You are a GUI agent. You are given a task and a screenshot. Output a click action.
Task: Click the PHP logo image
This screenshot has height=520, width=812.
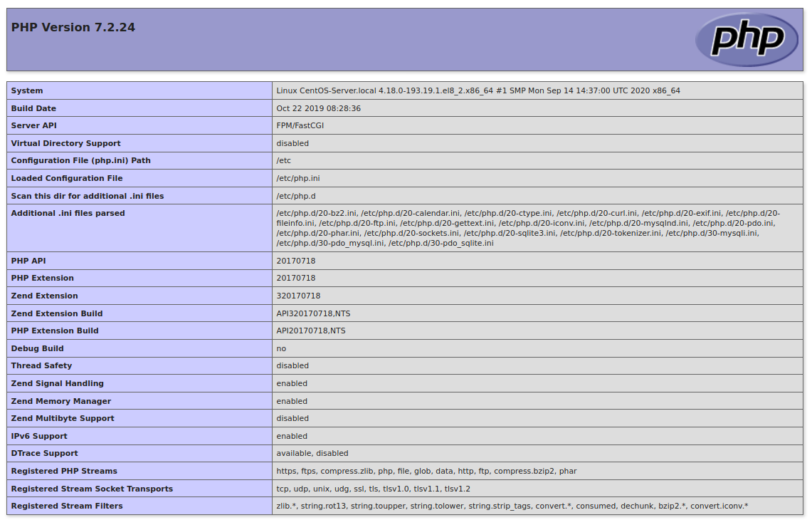click(747, 39)
